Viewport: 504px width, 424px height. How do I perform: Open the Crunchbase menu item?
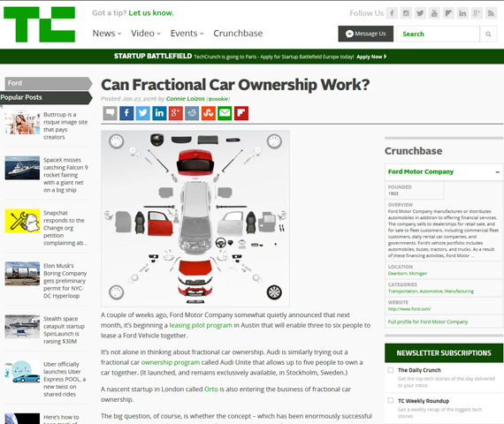(x=238, y=34)
